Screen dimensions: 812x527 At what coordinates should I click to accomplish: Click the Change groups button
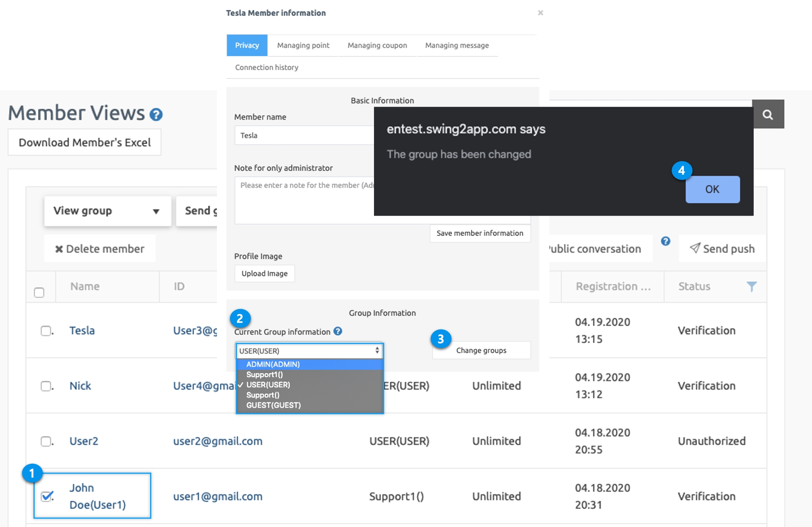(481, 350)
